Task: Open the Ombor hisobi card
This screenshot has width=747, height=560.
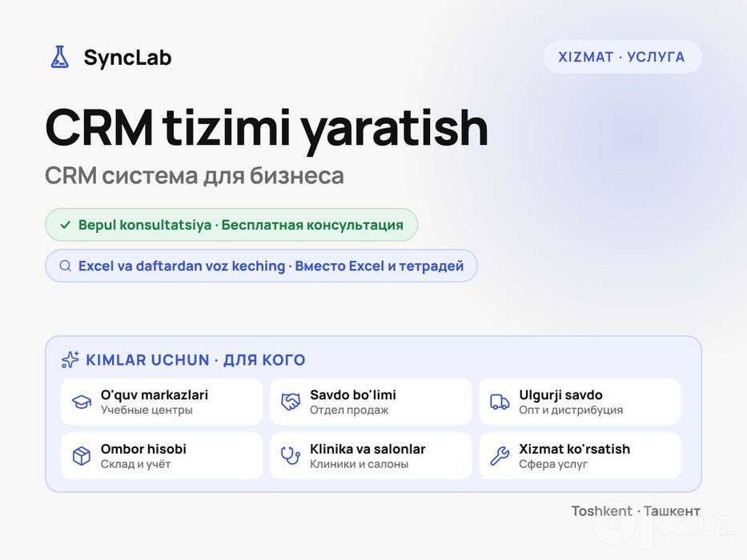Action: pos(162,456)
